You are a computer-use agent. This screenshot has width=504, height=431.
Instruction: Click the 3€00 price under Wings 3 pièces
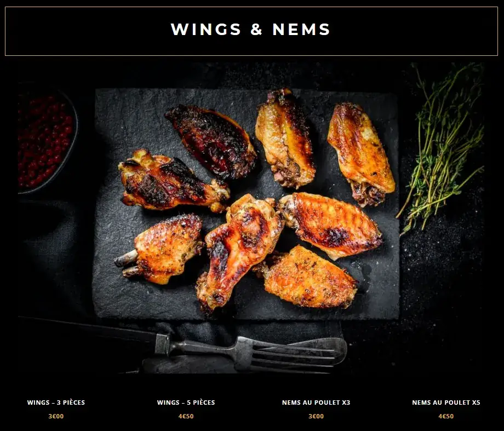click(56, 416)
